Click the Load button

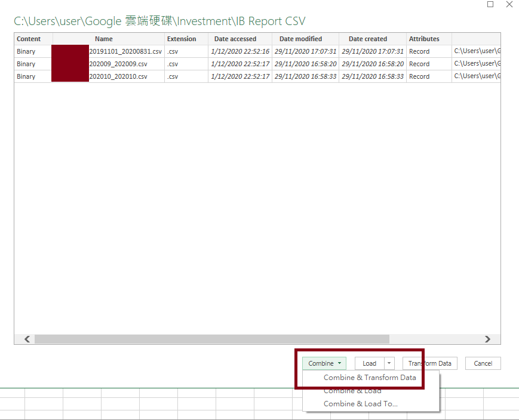(369, 363)
